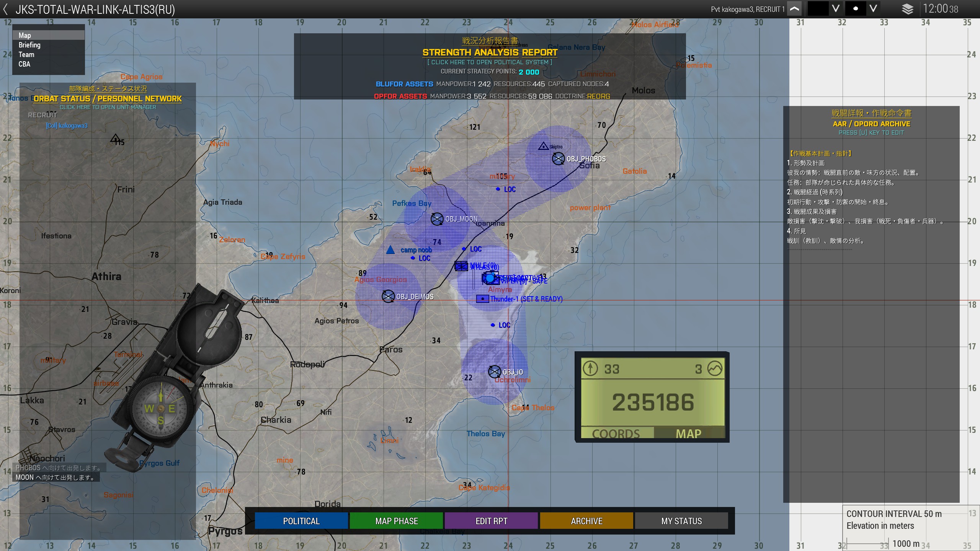980x551 pixels.
Task: Select the OBJ_IO objective marker
Action: point(495,372)
